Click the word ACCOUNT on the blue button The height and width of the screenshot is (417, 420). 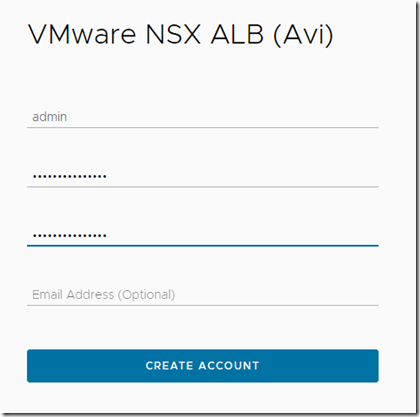229,366
